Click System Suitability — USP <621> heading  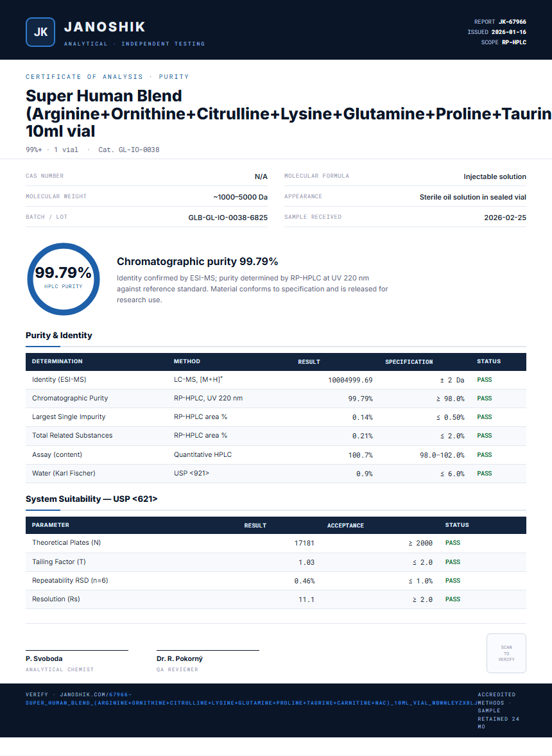point(92,499)
